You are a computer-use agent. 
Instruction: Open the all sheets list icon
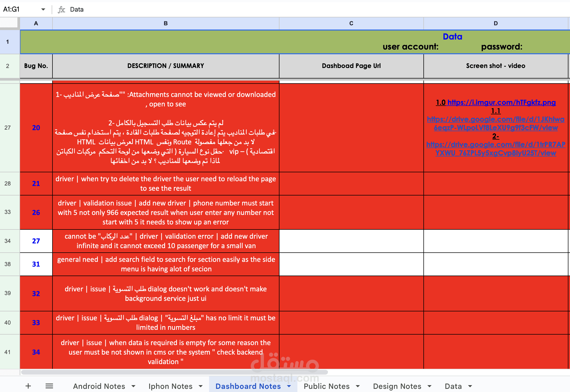(49, 386)
